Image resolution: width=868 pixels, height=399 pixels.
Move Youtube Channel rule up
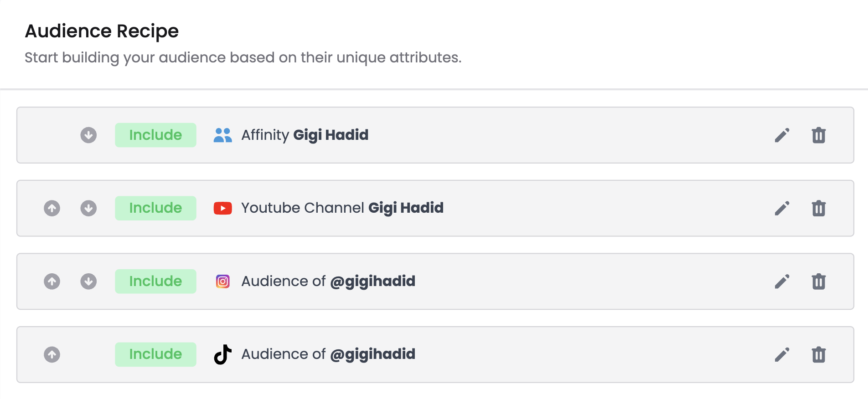52,208
